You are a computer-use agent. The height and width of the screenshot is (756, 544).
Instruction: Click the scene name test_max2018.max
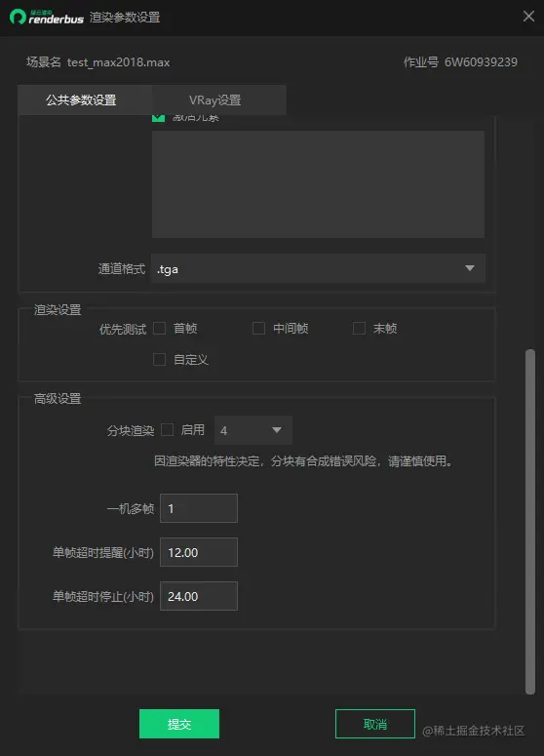(x=119, y=62)
